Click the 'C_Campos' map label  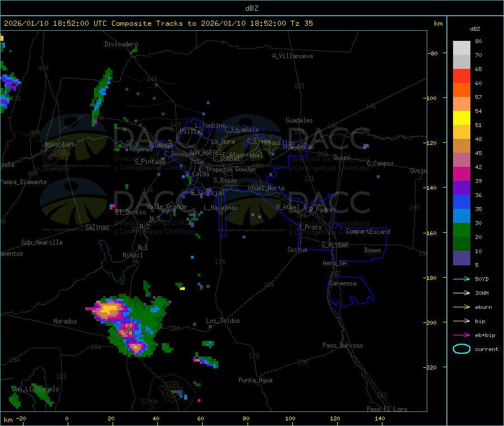(380, 163)
